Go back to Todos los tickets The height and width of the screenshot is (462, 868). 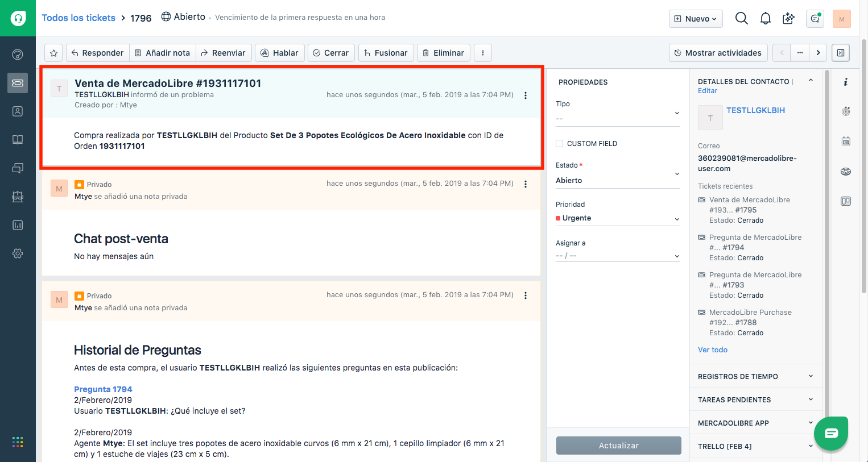point(78,18)
